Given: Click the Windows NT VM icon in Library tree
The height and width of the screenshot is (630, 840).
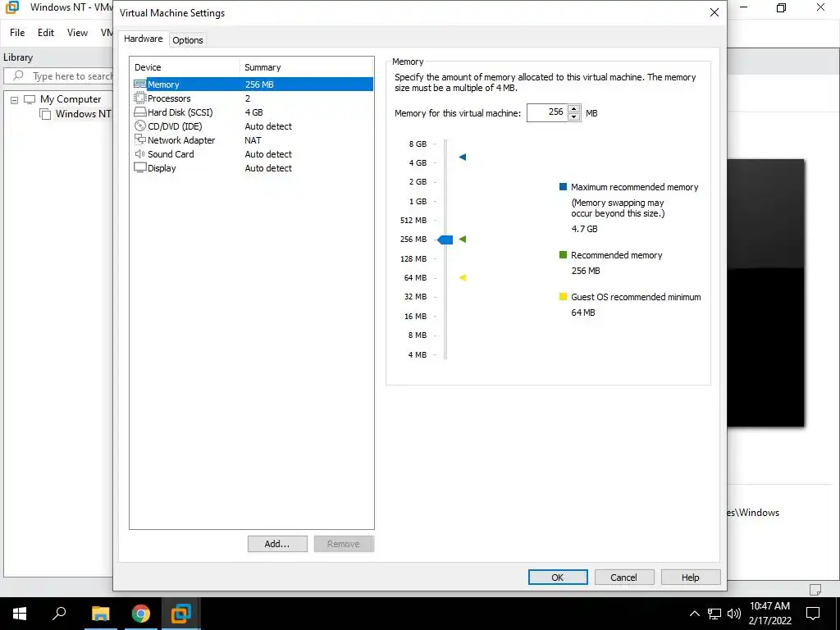Looking at the screenshot, I should tap(46, 113).
